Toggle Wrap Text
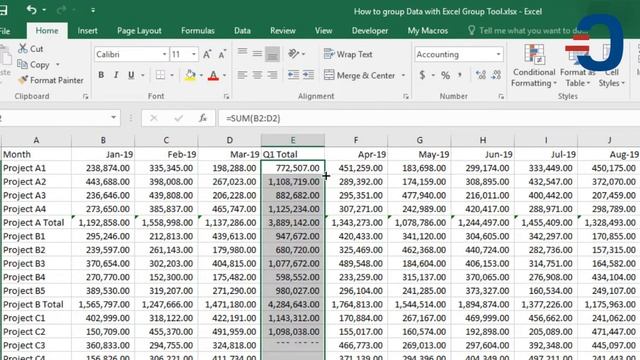The image size is (640, 360). click(348, 54)
